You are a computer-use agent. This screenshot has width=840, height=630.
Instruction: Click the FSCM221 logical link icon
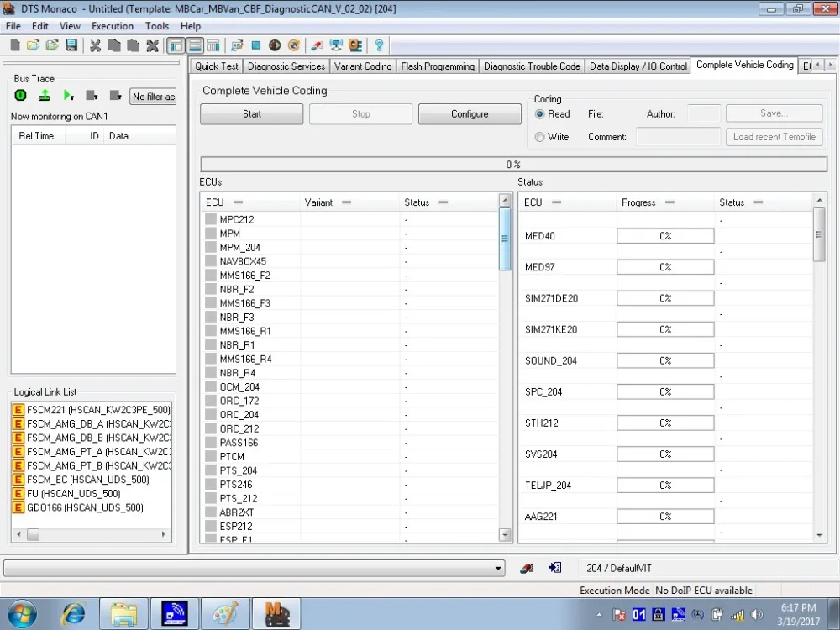[x=18, y=410]
